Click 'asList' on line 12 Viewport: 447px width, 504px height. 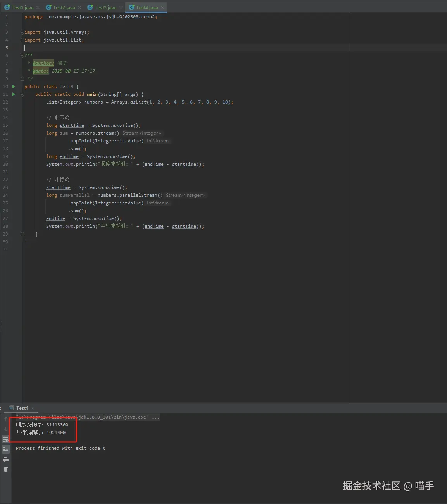coord(138,102)
